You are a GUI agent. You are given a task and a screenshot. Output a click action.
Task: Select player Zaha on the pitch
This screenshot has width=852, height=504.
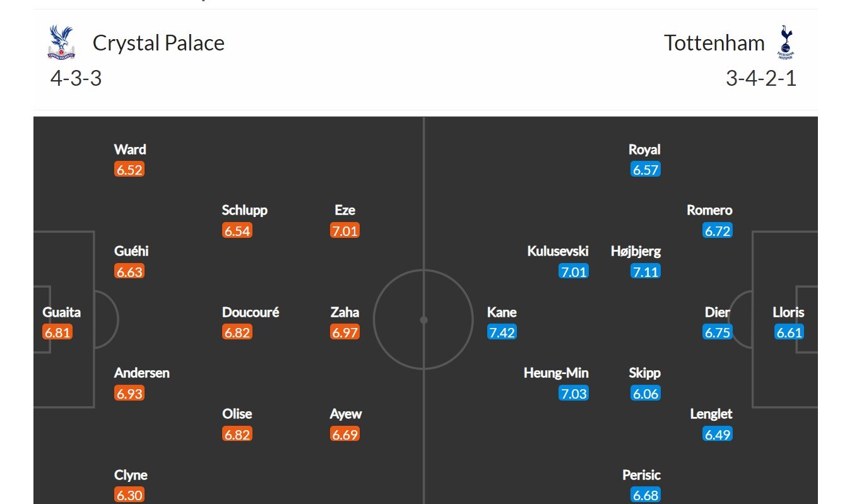tap(345, 312)
